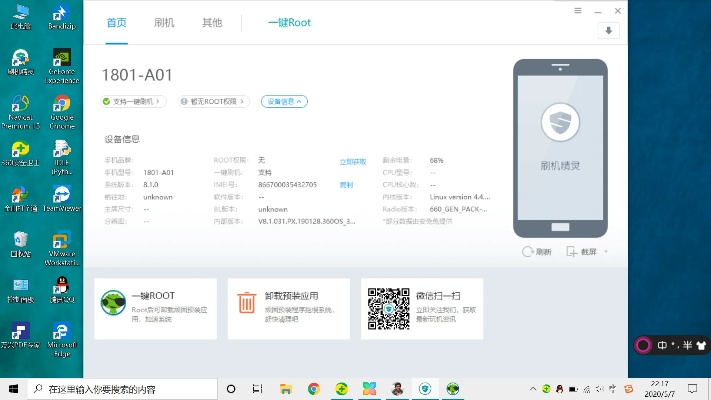Image resolution: width=711 pixels, height=400 pixels.
Task: Click the Windows taskbar search box
Action: [120, 388]
